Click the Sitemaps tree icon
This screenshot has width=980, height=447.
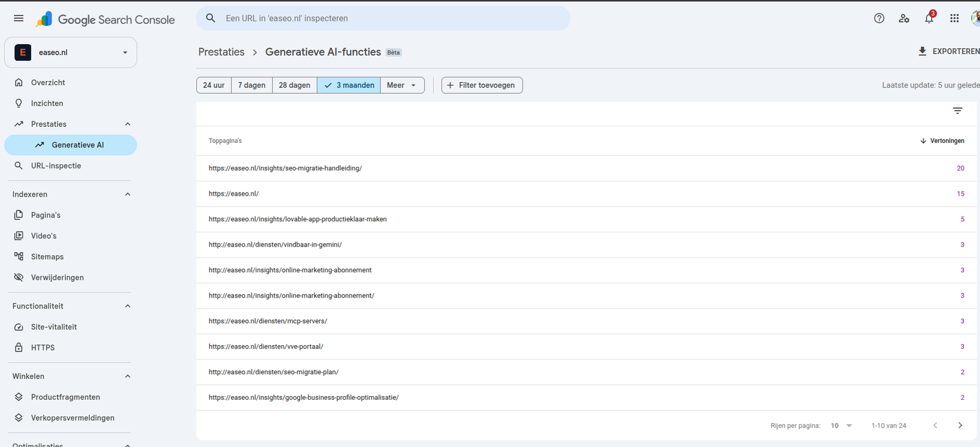[19, 256]
